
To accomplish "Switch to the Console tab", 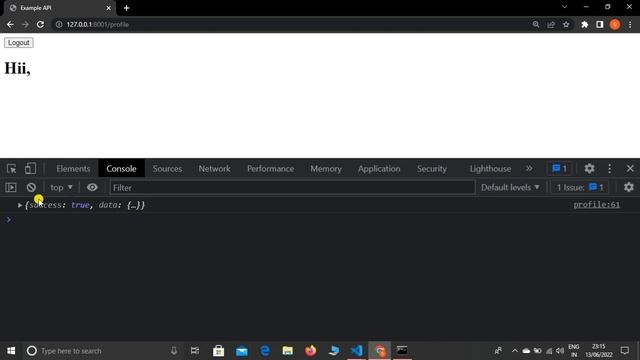I will (121, 169).
